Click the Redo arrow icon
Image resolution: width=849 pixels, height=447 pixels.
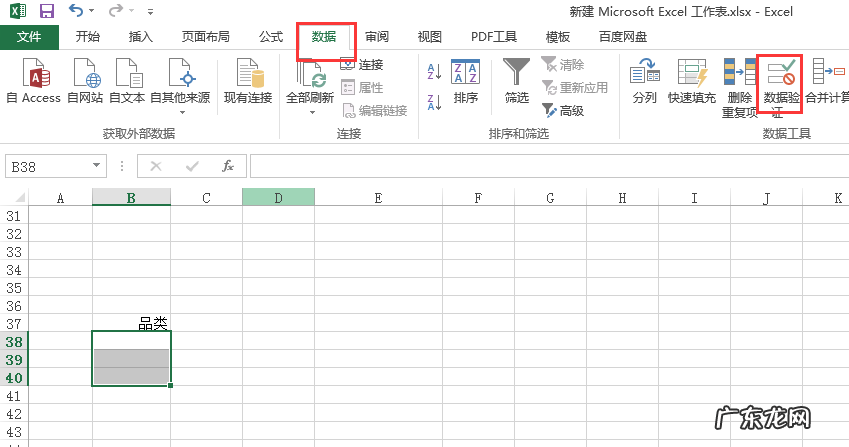115,10
